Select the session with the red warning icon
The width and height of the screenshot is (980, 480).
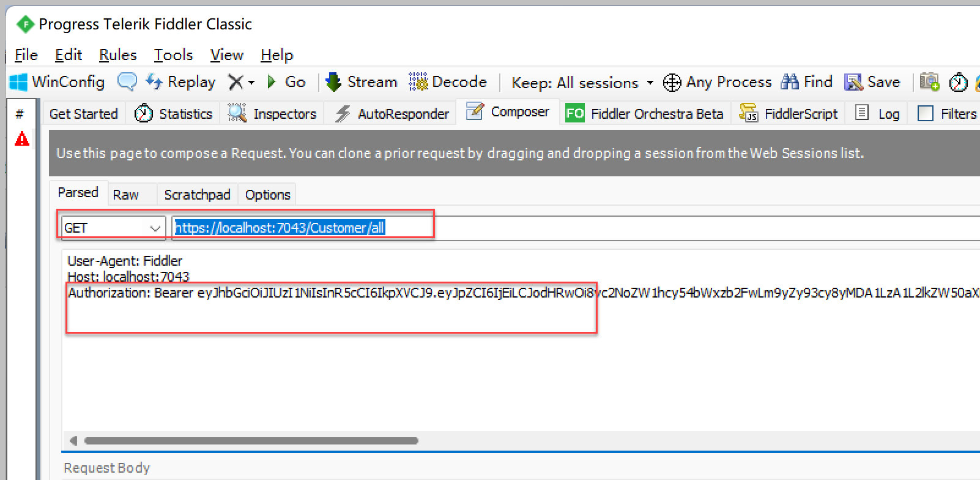[x=22, y=139]
